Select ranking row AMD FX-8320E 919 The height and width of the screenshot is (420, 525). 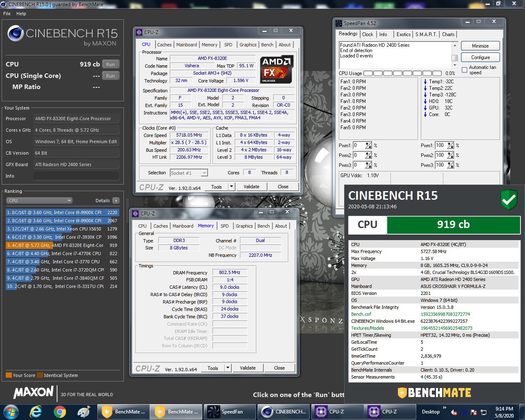[x=62, y=245]
